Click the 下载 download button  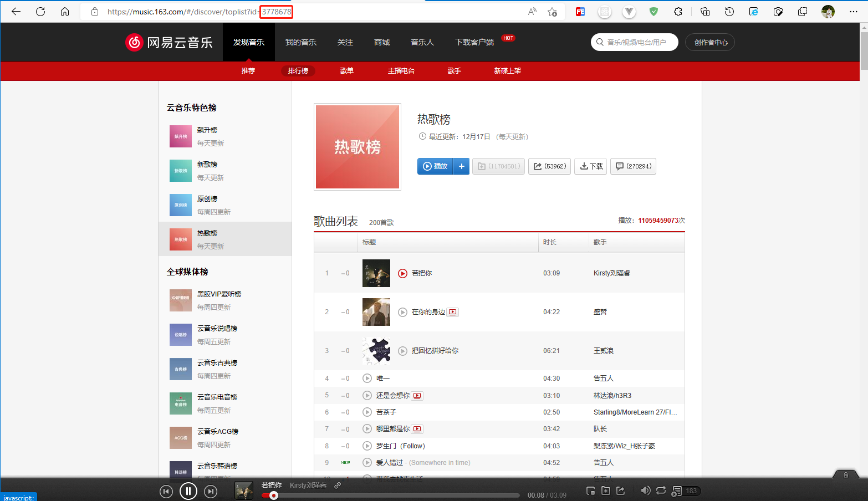click(591, 166)
